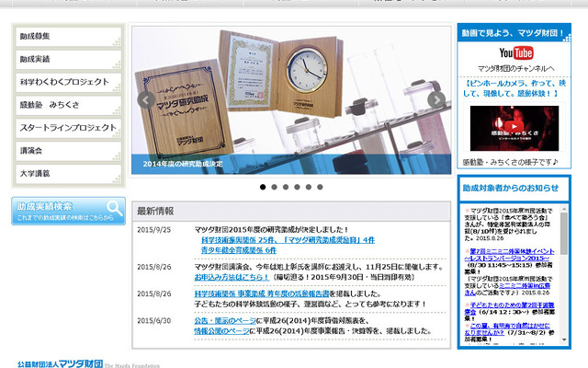Select the third carousel dot

[x=286, y=187]
